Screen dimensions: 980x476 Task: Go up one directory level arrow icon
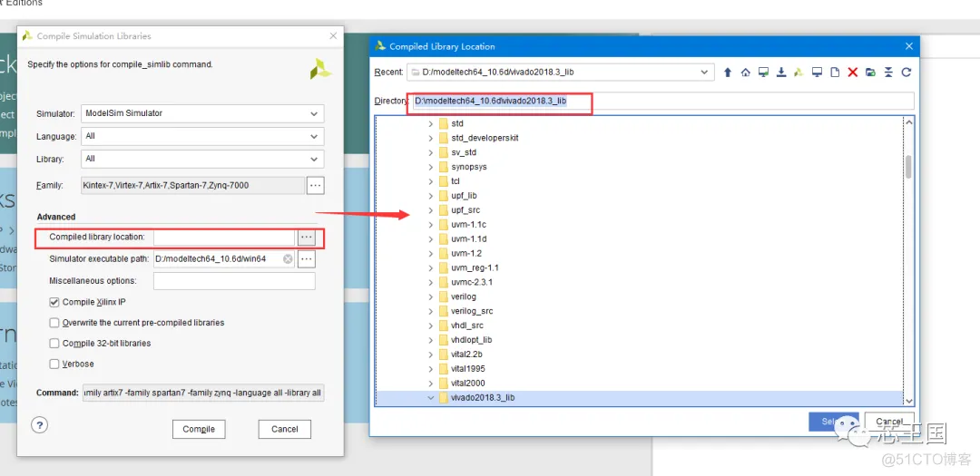(728, 73)
